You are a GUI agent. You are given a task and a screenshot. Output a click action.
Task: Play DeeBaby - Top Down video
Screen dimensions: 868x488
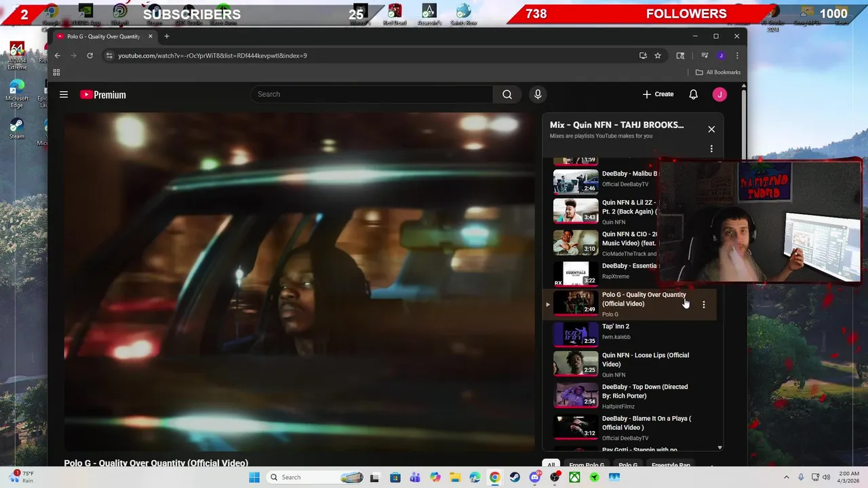click(631, 396)
